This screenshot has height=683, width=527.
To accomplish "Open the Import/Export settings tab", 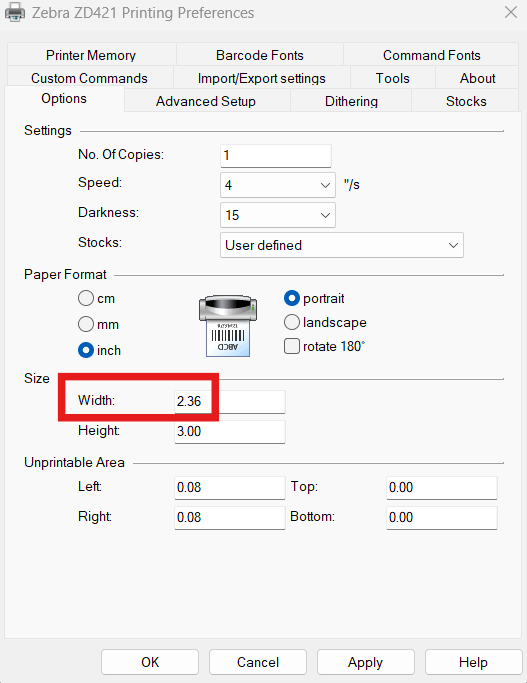I will point(262,78).
